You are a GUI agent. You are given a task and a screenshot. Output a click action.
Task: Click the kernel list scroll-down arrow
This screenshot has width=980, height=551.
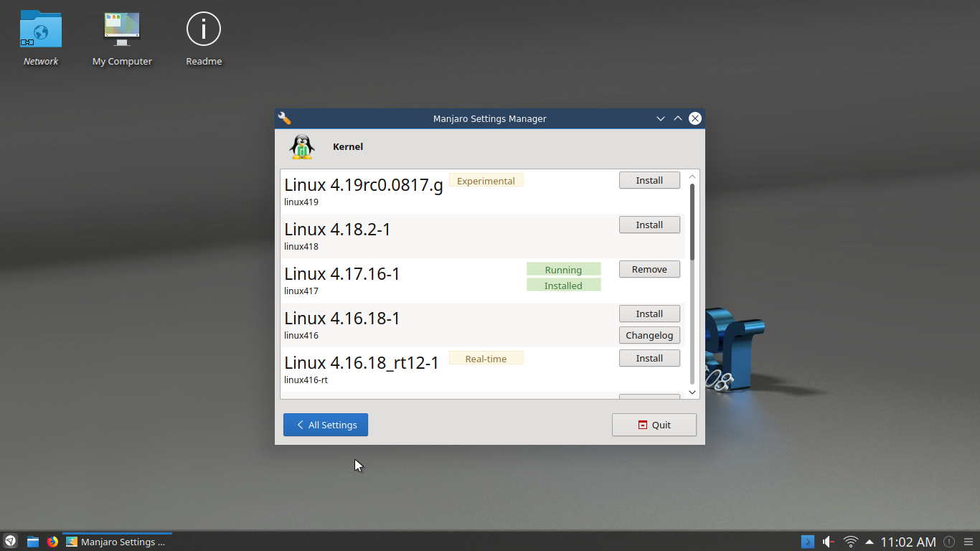click(x=692, y=392)
